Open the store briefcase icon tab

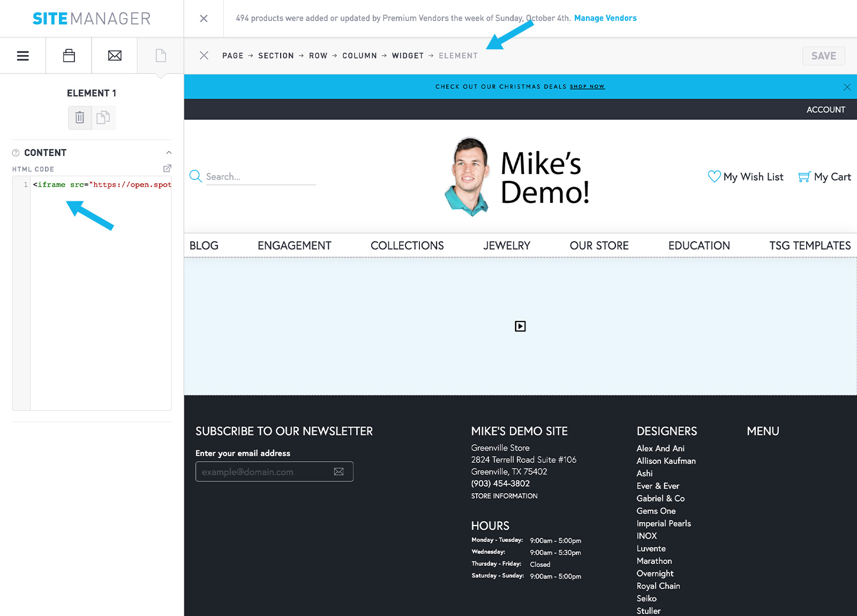69,56
